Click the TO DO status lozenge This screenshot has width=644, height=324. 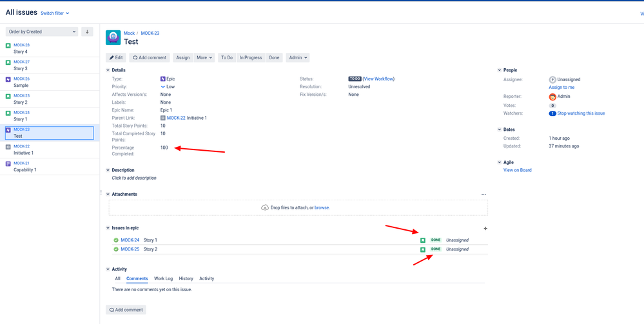click(355, 79)
